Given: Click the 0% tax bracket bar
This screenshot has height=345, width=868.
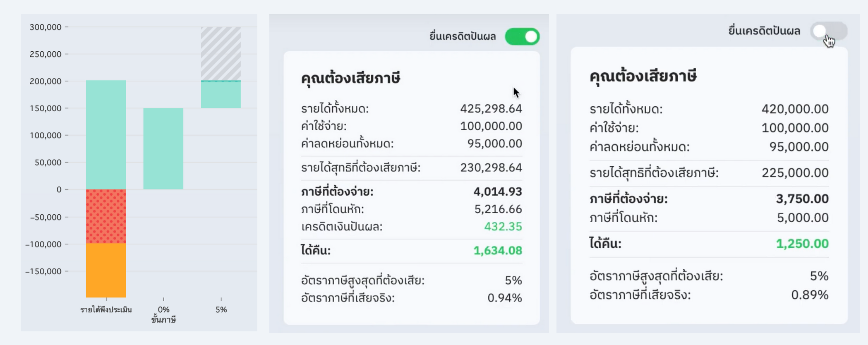Looking at the screenshot, I should [x=163, y=149].
